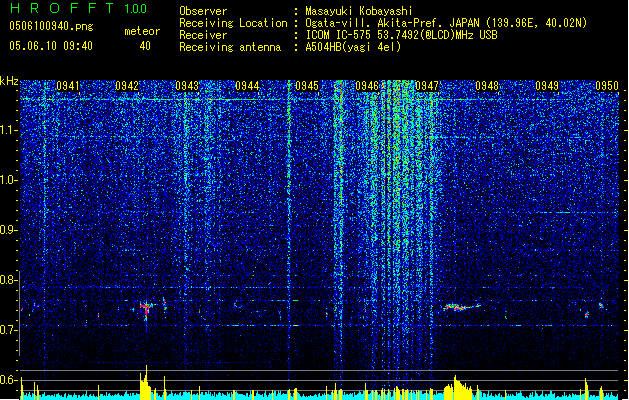Viewport: 629px width, 400px height.
Task: Click the 0942 time marker
Action: click(x=127, y=86)
